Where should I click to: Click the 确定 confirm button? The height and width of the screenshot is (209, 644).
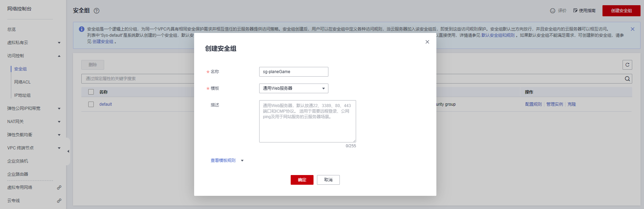pos(302,180)
